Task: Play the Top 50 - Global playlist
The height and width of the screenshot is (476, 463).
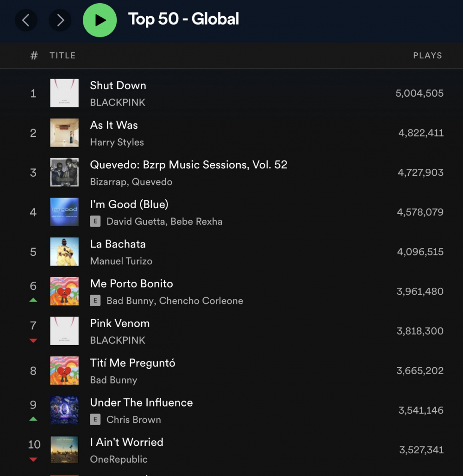Action: point(100,20)
